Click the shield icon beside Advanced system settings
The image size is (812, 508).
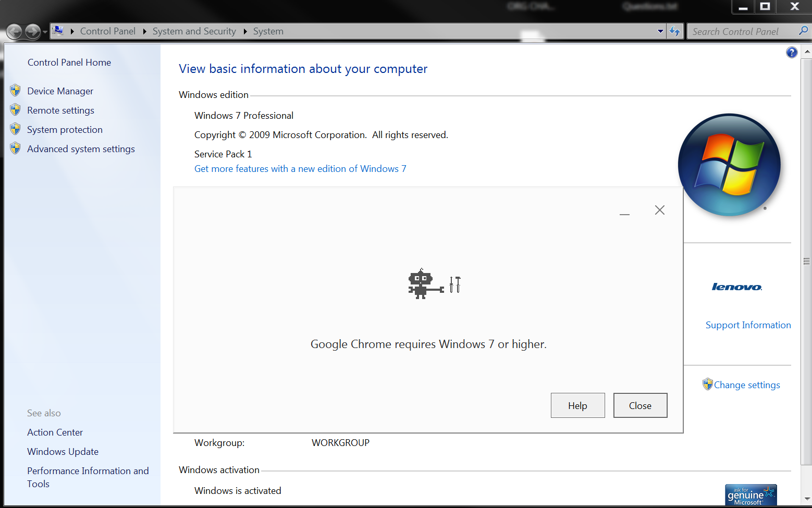(x=15, y=148)
